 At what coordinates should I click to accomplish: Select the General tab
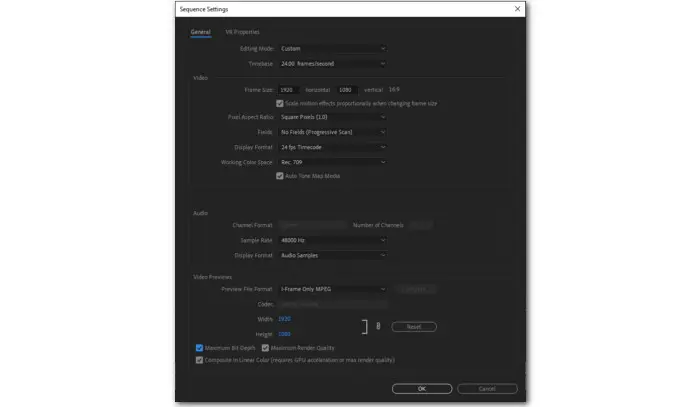200,32
